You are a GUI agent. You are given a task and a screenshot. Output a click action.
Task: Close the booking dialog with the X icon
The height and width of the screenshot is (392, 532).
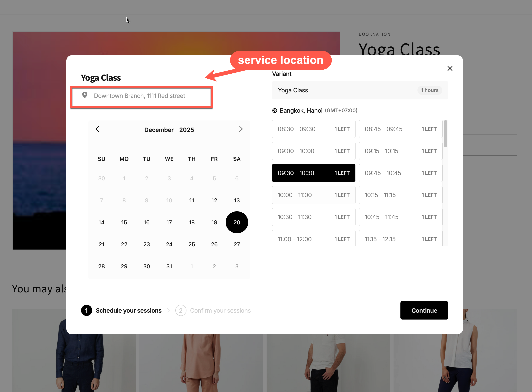(x=450, y=69)
